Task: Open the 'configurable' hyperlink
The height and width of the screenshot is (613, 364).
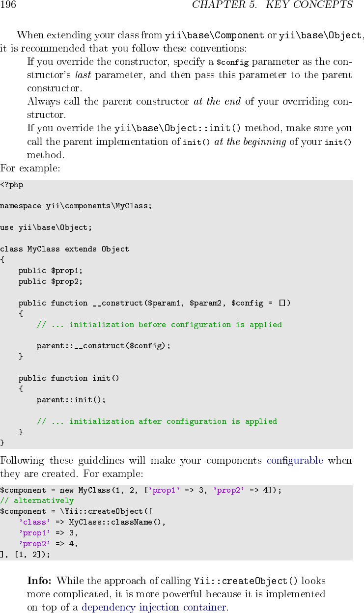Action: [x=295, y=461]
